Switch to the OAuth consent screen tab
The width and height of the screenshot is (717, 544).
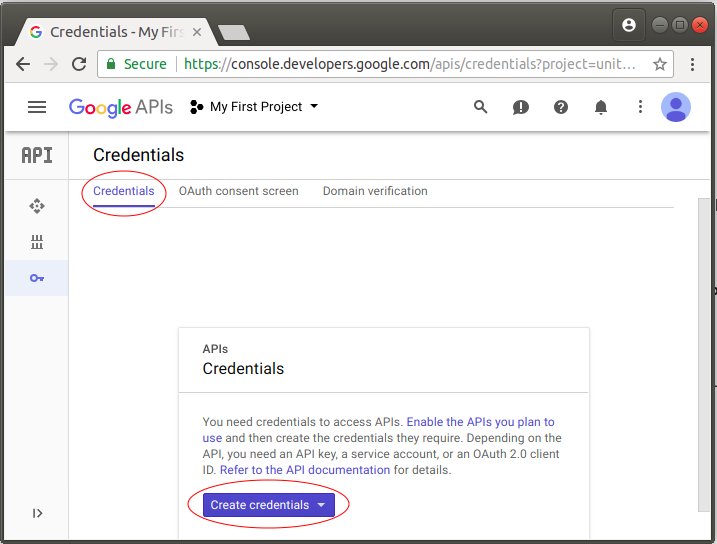pos(238,191)
